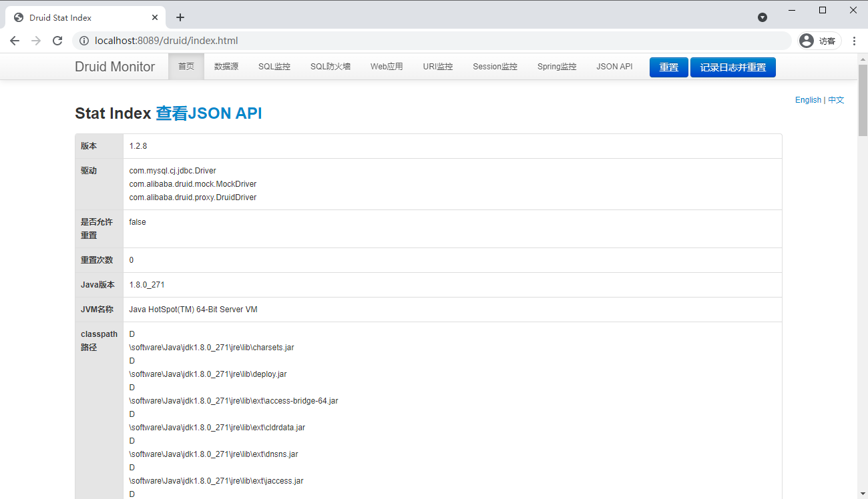Click com.mysql.cj.jdbc.Driver text
The height and width of the screenshot is (499, 868).
point(173,171)
